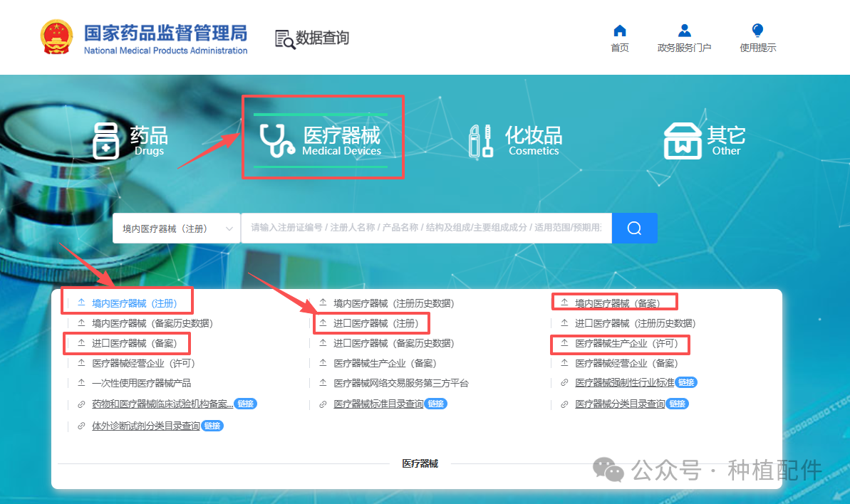Select 一次性使用医疗器械产品 database
Screen dimensions: 850x504
tap(142, 383)
